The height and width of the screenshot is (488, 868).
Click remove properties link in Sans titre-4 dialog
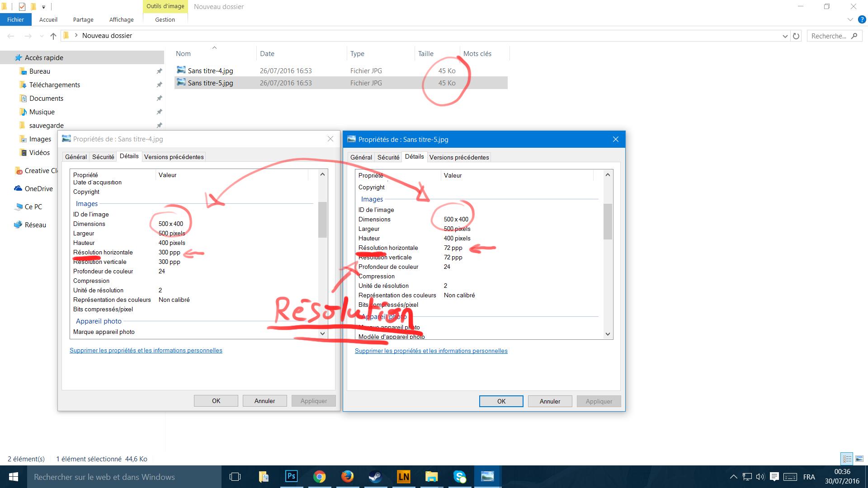[x=146, y=350]
